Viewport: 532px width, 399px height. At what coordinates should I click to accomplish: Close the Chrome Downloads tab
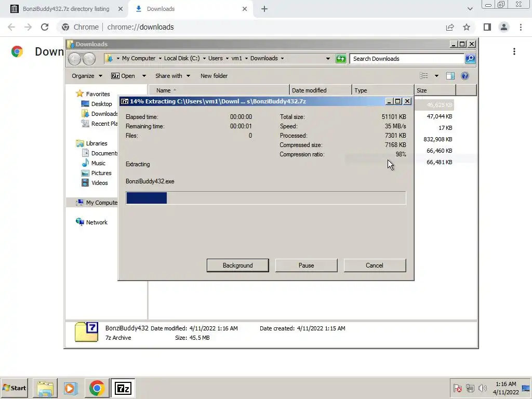(x=245, y=9)
